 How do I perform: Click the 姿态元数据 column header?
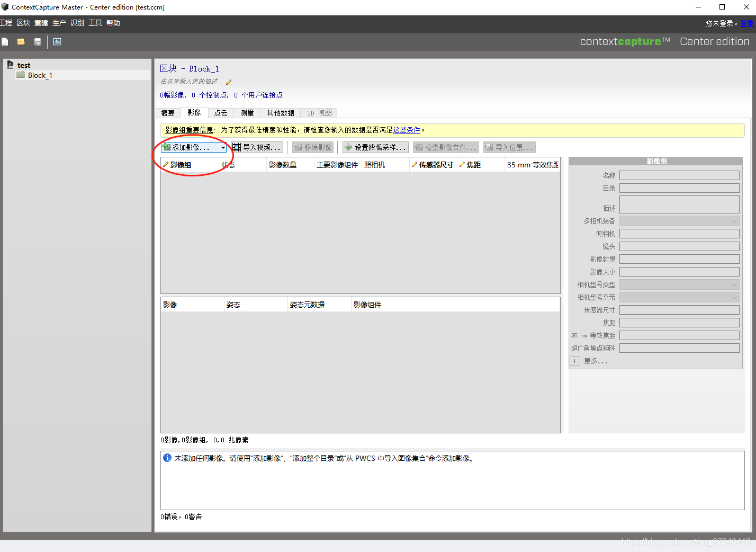click(x=319, y=305)
